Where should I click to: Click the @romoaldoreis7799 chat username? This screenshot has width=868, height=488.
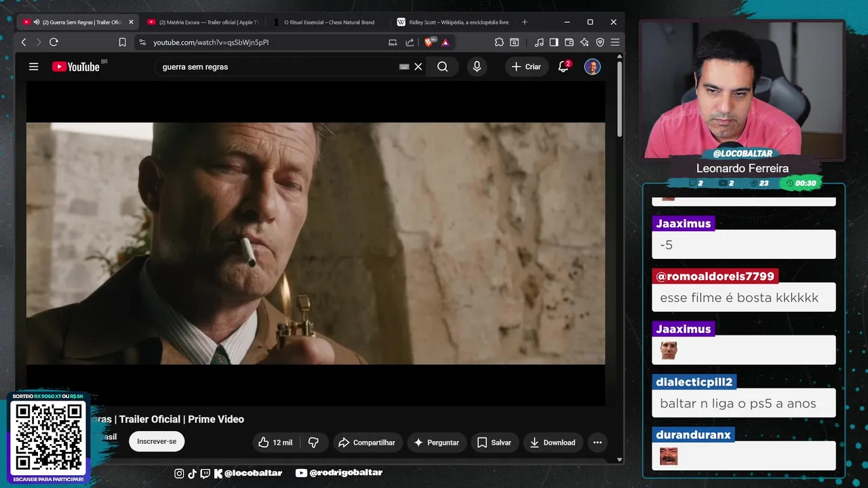coord(715,276)
